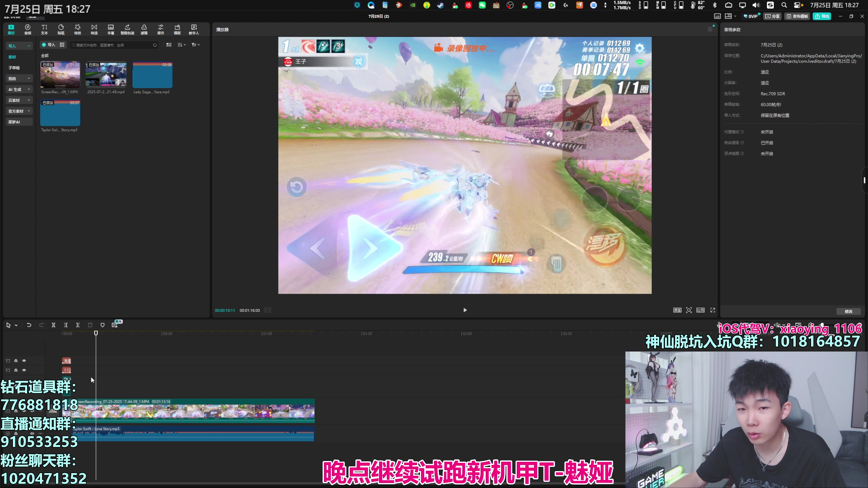Undo the last edit
Screen dimensions: 868x488
coord(29,325)
